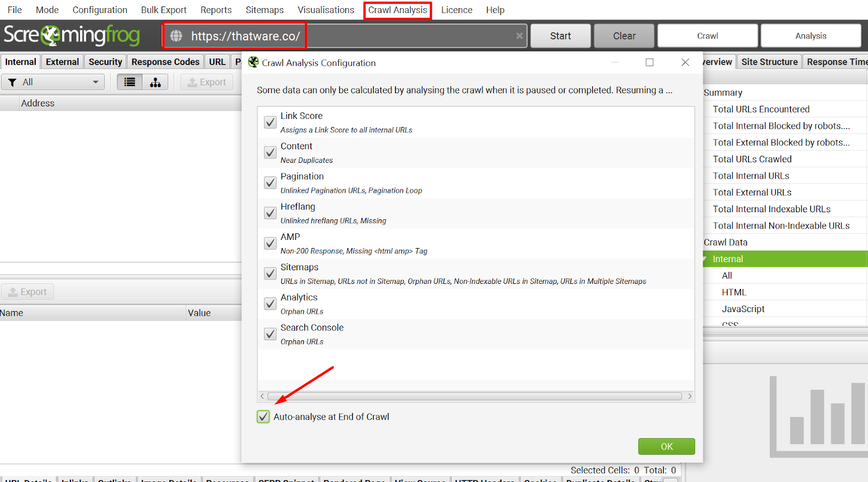The image size is (868, 482).
Task: Open the Sitemaps menu
Action: [x=265, y=10]
